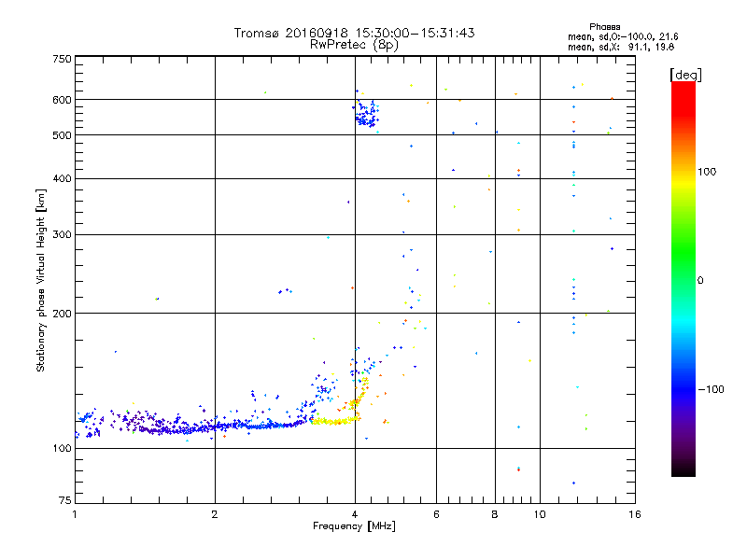Click the colorbar tick label '-100'
Image resolution: width=747 pixels, height=560 pixels.
pyautogui.click(x=711, y=389)
